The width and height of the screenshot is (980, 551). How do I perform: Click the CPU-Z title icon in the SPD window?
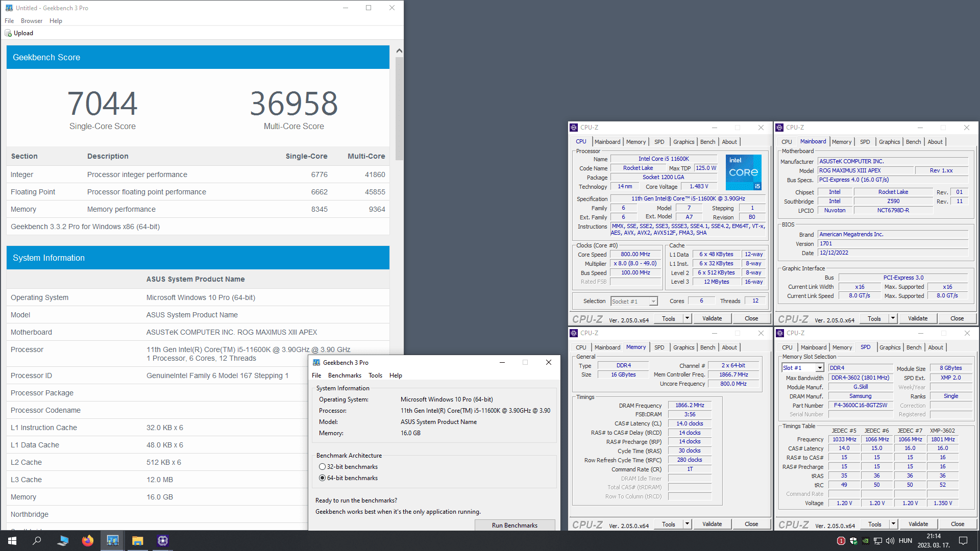coord(780,333)
